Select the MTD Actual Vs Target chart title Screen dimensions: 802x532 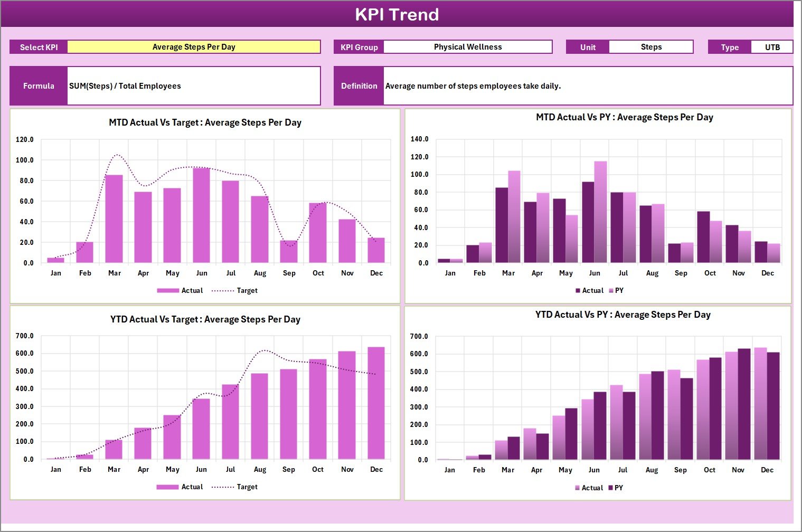(205, 122)
